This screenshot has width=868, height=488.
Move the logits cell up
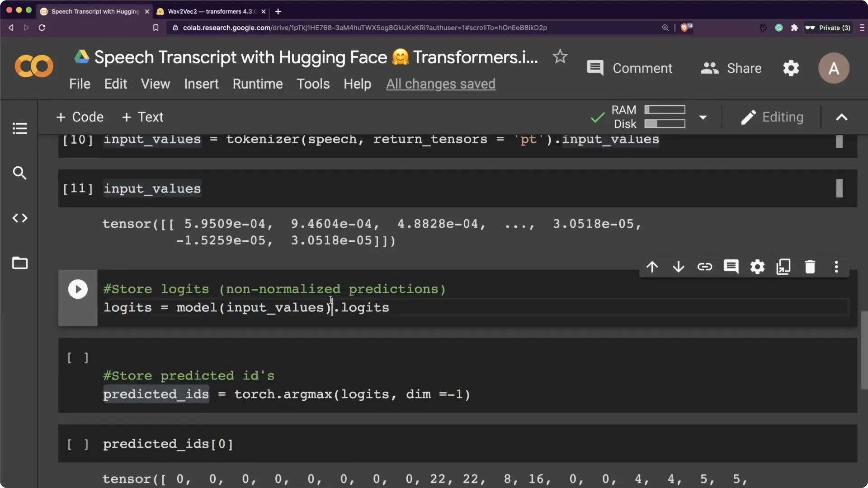(x=652, y=267)
